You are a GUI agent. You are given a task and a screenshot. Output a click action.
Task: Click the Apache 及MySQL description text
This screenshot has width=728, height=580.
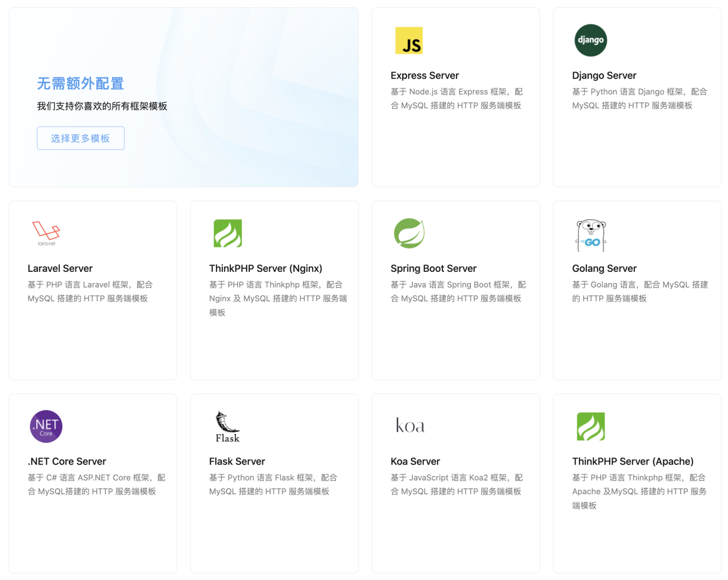tap(639, 491)
